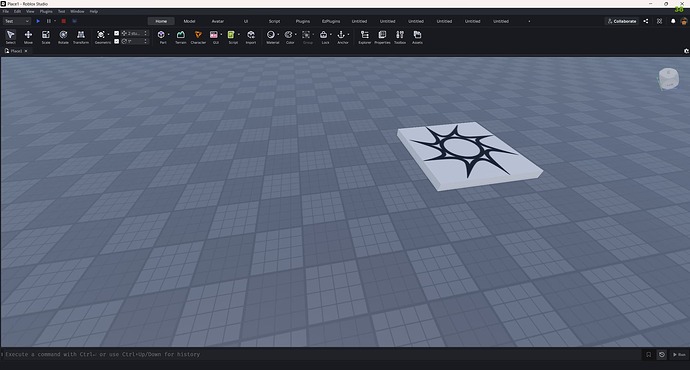Expand the pause button dropdown arrow
The width and height of the screenshot is (690, 370).
(x=55, y=21)
